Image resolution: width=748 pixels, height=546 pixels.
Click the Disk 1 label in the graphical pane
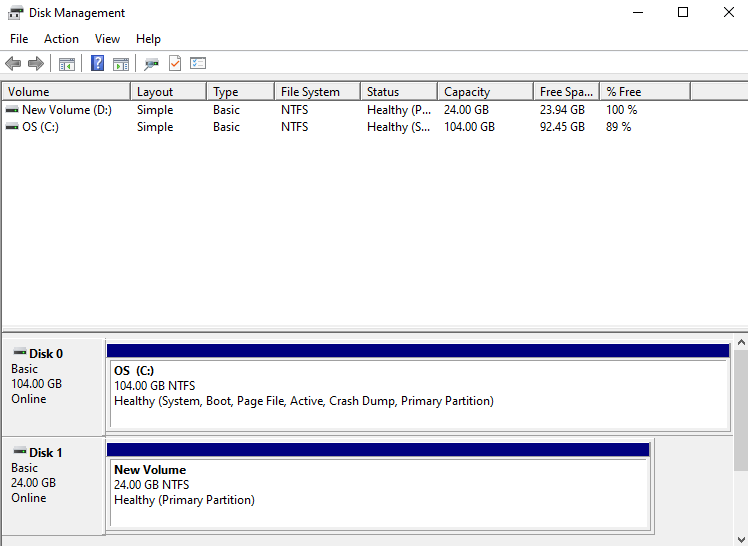(46, 453)
